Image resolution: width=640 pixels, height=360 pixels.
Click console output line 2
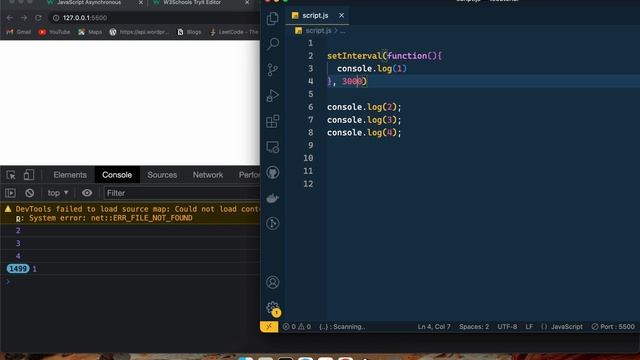130,231
